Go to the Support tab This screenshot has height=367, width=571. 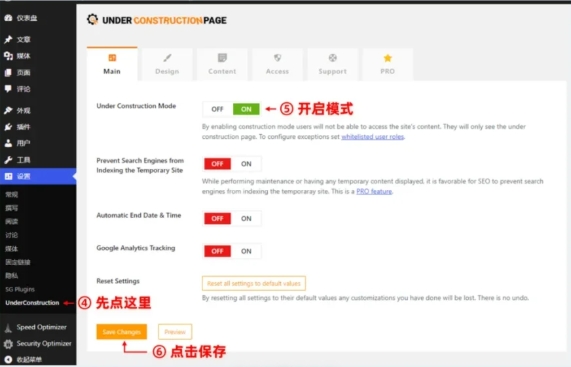(332, 64)
